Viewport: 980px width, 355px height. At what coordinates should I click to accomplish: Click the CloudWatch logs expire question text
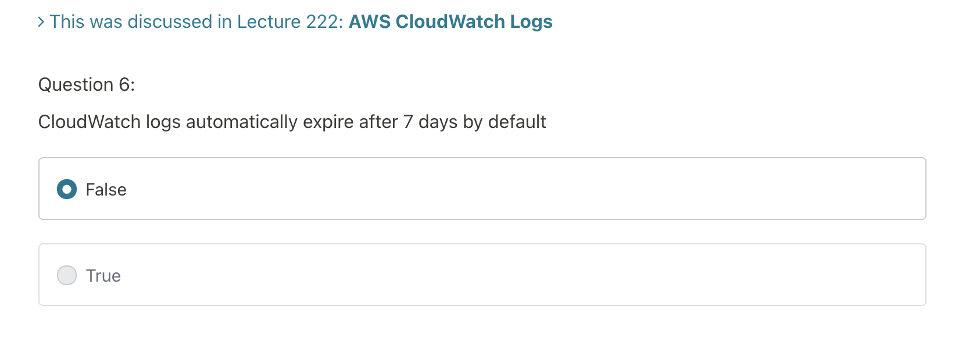[292, 122]
